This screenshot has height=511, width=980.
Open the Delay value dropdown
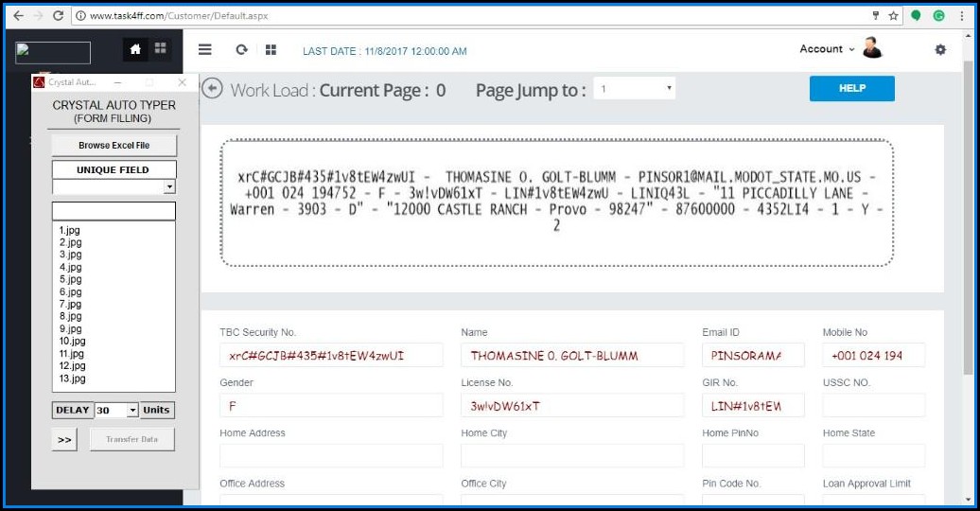132,410
